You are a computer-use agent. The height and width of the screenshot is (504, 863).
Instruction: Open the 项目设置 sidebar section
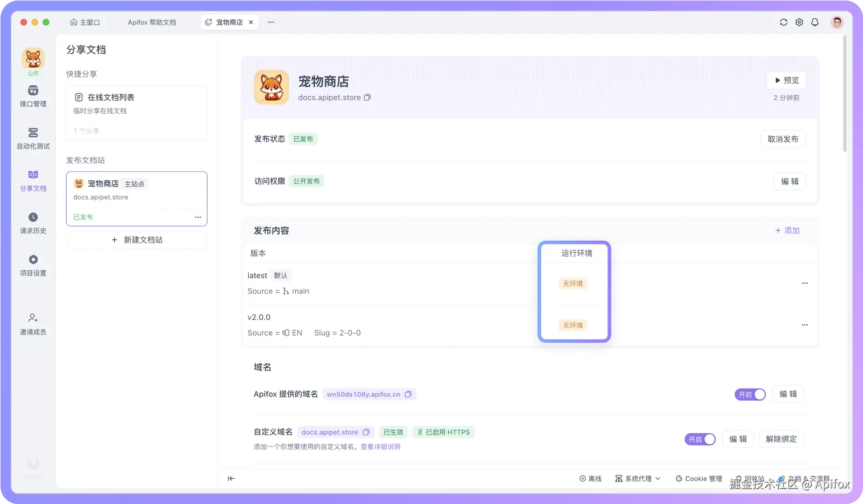(x=33, y=266)
